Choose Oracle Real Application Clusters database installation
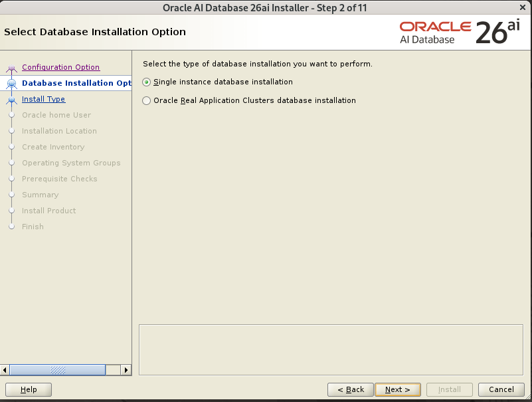Screen dimensions: 532x402 click(147, 101)
